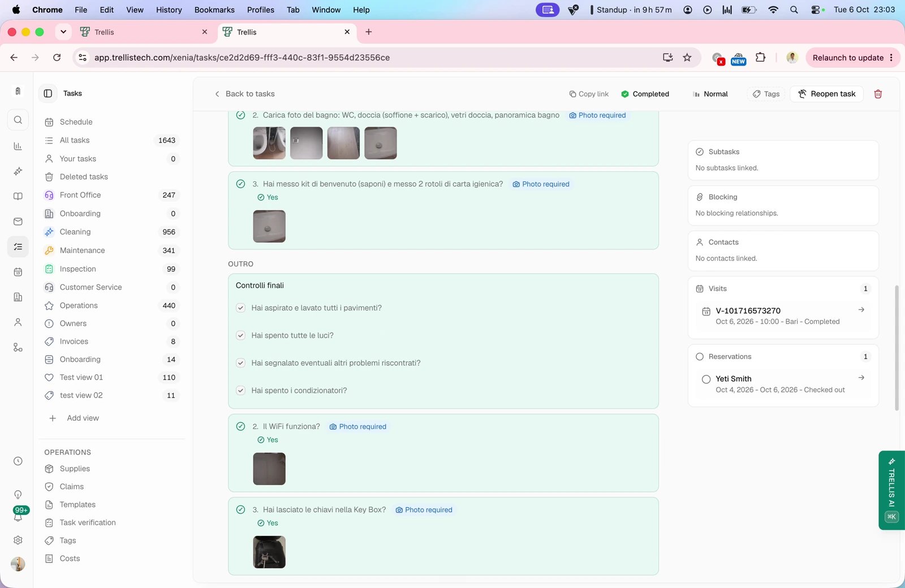Toggle the WiFi funziona step check circle

240,426
